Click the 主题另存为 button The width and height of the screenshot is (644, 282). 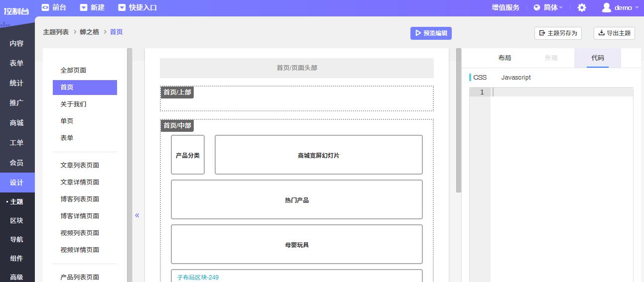[x=558, y=33]
